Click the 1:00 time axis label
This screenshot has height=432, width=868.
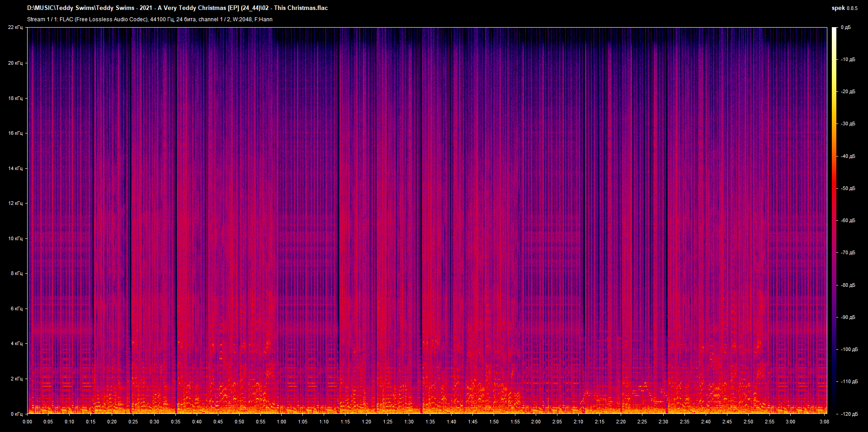[x=281, y=422]
